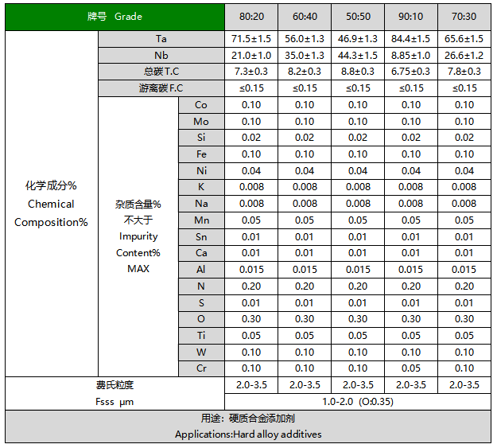This screenshot has height=448, width=497.
Task: Click the 0.30 O value under 80:20
Action: point(251,319)
